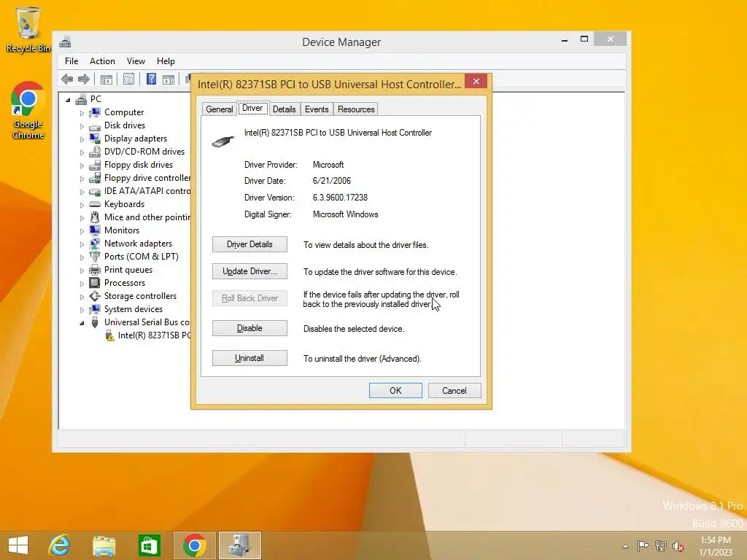
Task: Click the muted volume tray icon
Action: click(678, 546)
